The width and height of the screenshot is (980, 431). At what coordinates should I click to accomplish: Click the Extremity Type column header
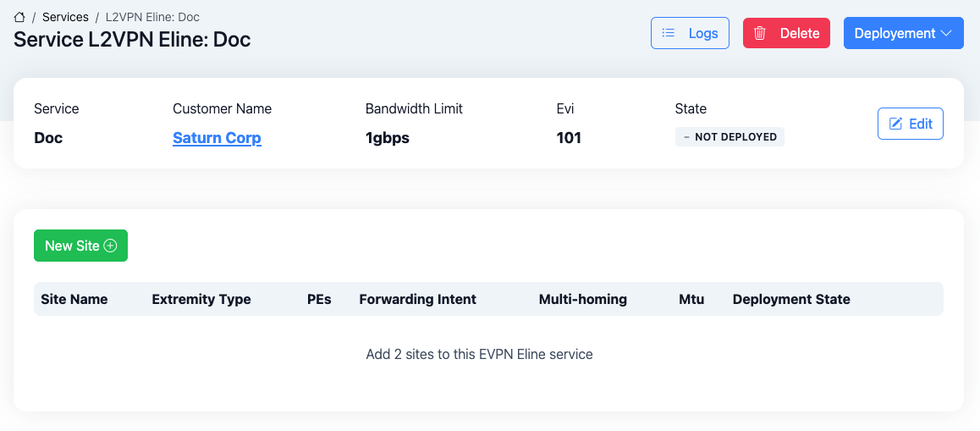(201, 299)
